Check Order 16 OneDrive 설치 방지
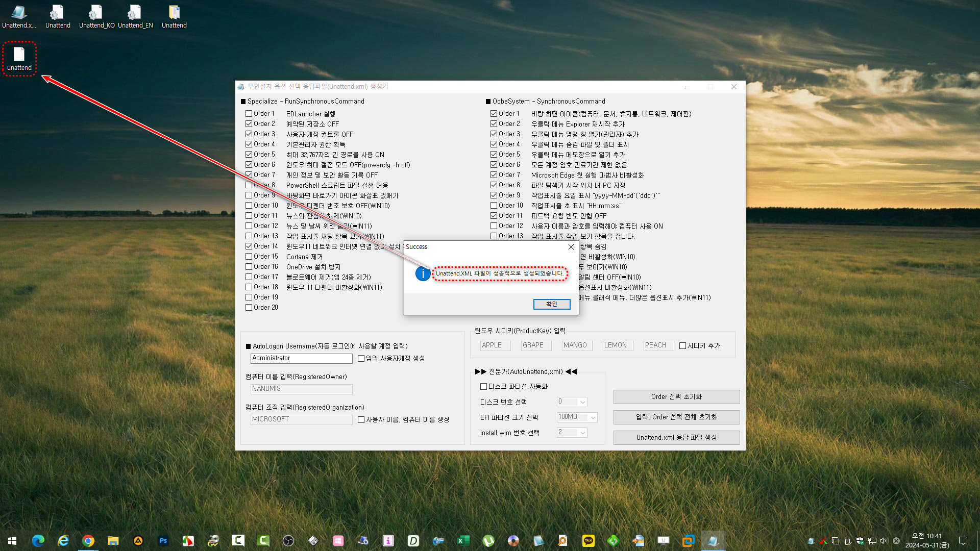This screenshot has height=551, width=980. 249,267
